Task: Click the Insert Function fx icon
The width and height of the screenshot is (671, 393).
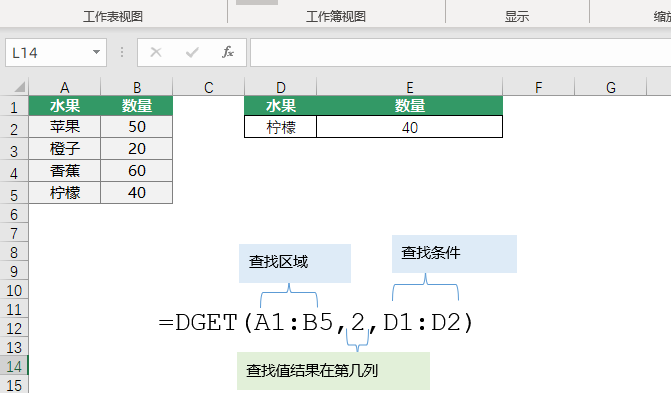Action: [x=228, y=52]
